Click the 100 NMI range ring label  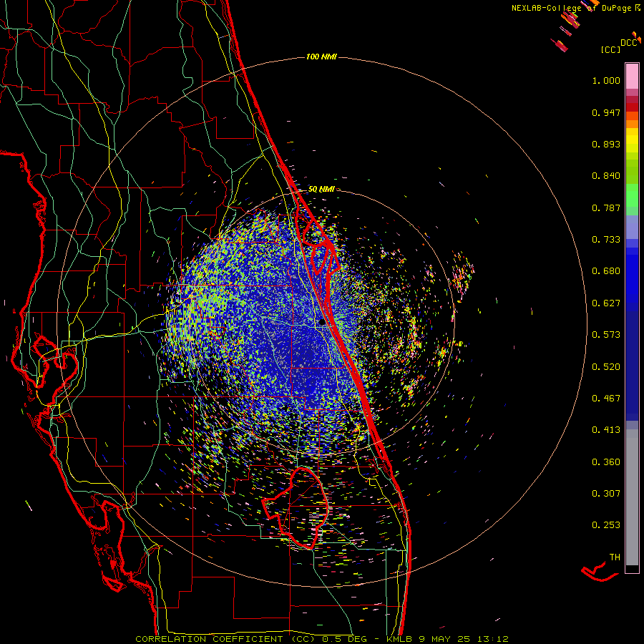pyautogui.click(x=321, y=57)
